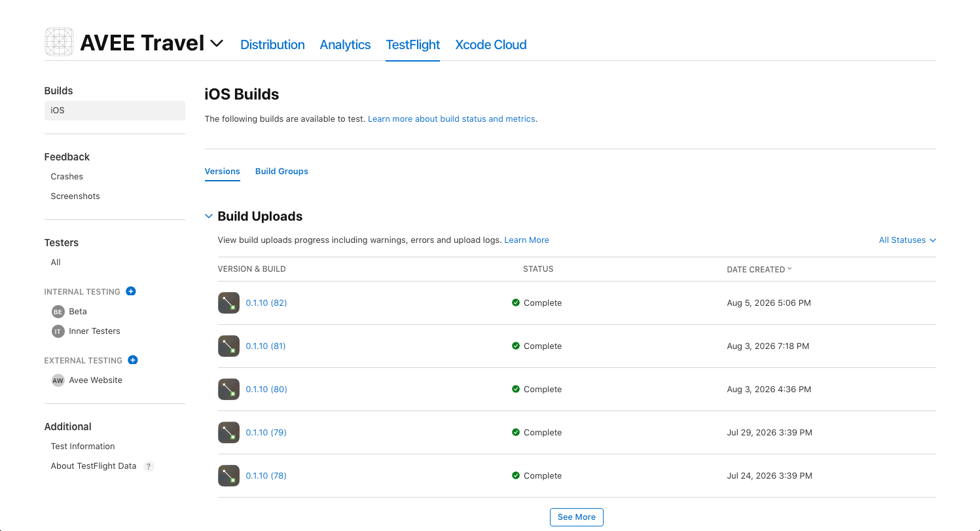
Task: Go to the Xcode Cloud tab
Action: pos(491,45)
